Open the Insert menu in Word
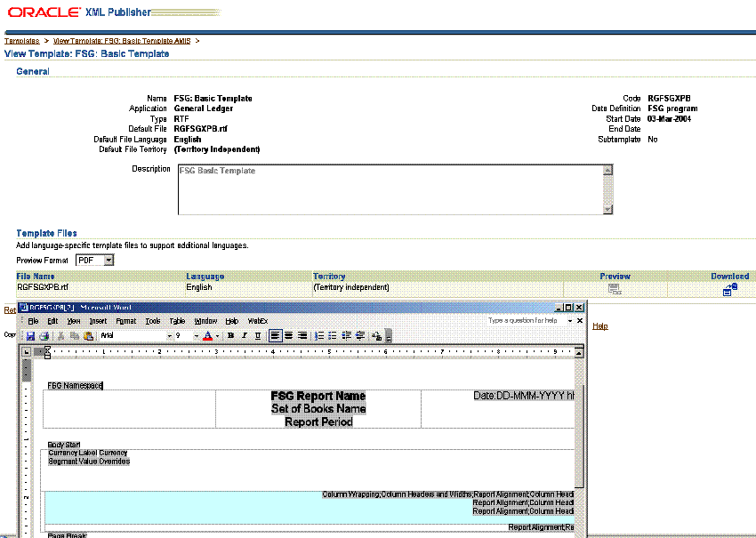 tap(98, 321)
